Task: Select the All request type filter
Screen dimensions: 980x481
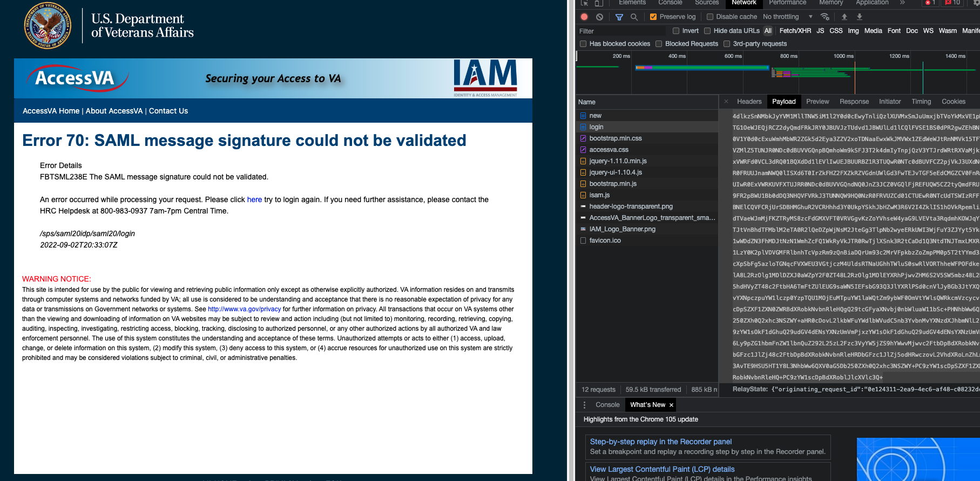Action: (x=768, y=31)
